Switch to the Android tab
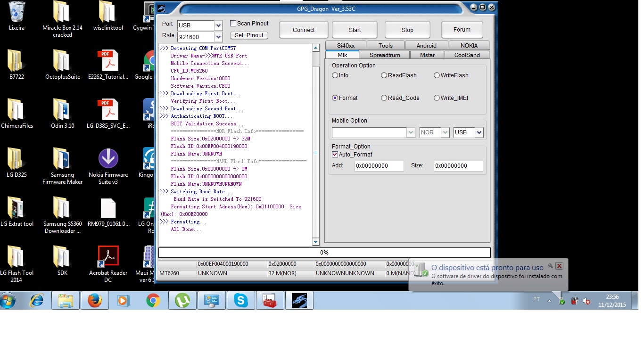The width and height of the screenshot is (644, 362). pyautogui.click(x=427, y=45)
